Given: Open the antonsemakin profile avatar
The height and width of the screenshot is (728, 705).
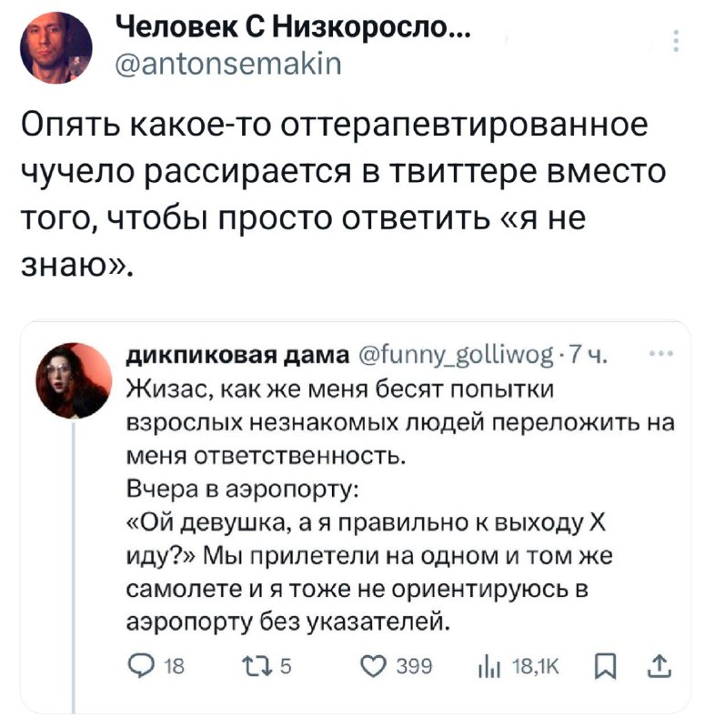Looking at the screenshot, I should coord(55,47).
